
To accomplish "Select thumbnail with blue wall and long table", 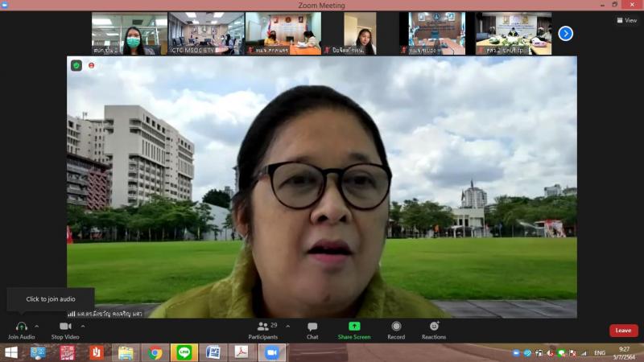I will click(x=436, y=33).
